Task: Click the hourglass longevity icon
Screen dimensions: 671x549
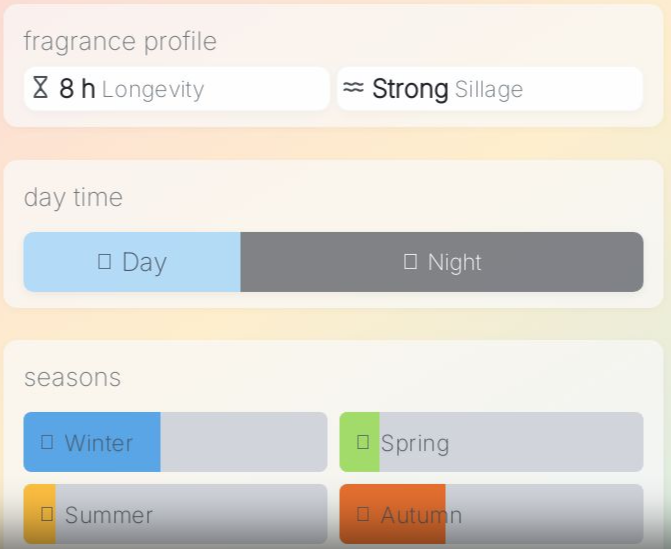Action: [x=40, y=88]
